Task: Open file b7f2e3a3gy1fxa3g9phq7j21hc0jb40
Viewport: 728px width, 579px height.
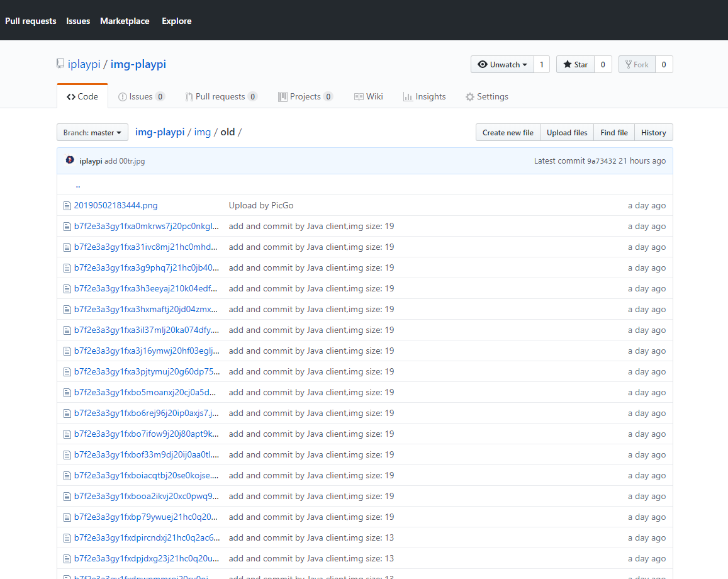Action: coord(146,267)
